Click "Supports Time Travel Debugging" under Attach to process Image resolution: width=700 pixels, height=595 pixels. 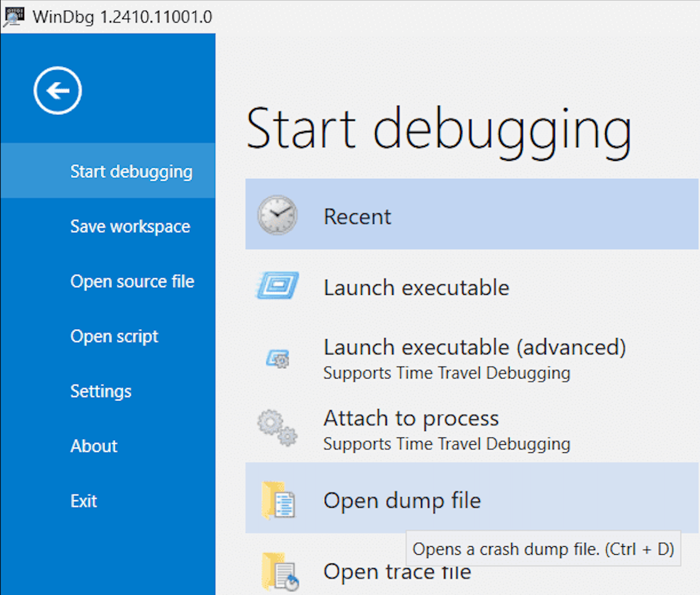447,444
